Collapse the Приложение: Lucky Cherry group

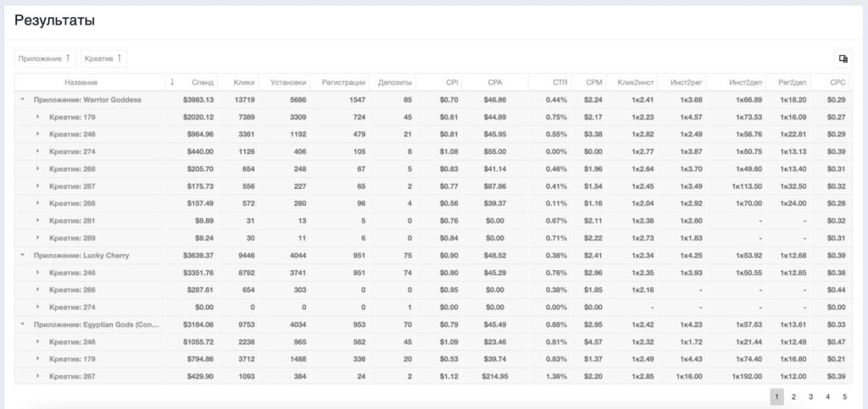tap(22, 255)
